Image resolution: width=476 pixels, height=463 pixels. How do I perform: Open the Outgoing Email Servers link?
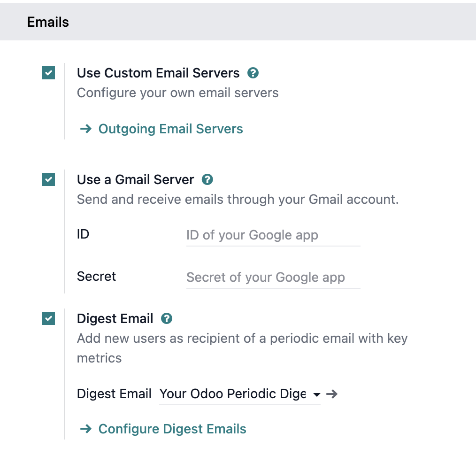[x=170, y=129]
